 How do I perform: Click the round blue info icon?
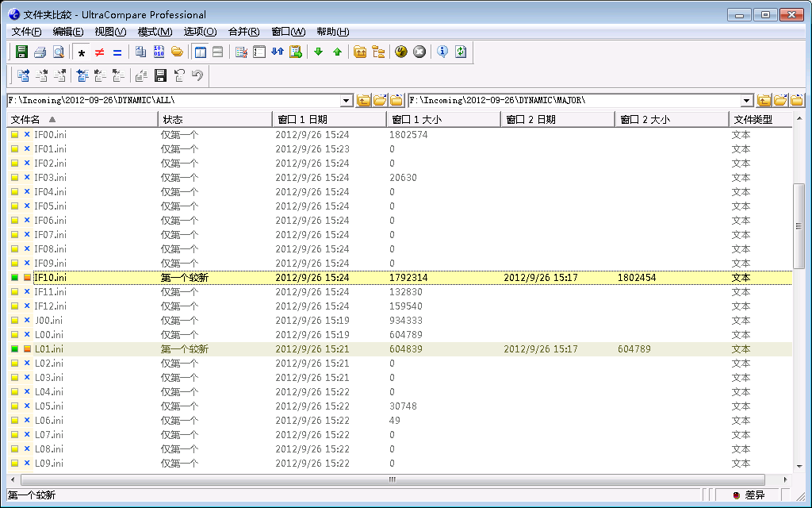coord(442,52)
